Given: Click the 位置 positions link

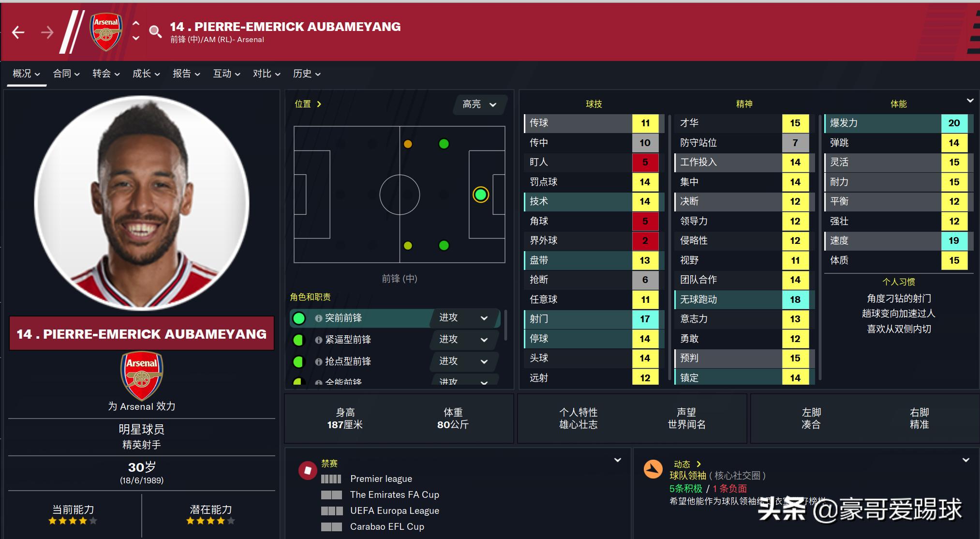Looking at the screenshot, I should [x=308, y=104].
